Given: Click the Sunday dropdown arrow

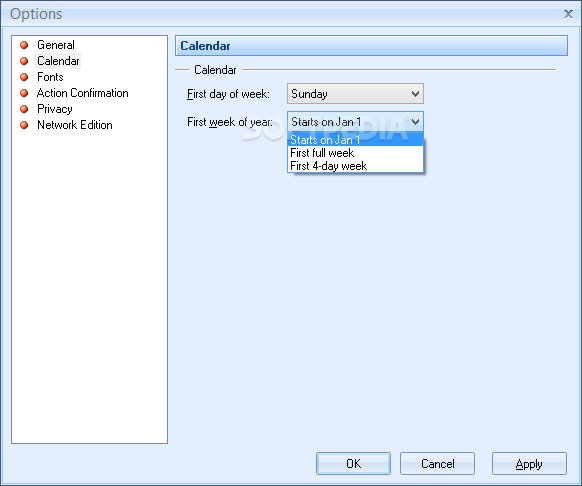Looking at the screenshot, I should click(x=415, y=94).
